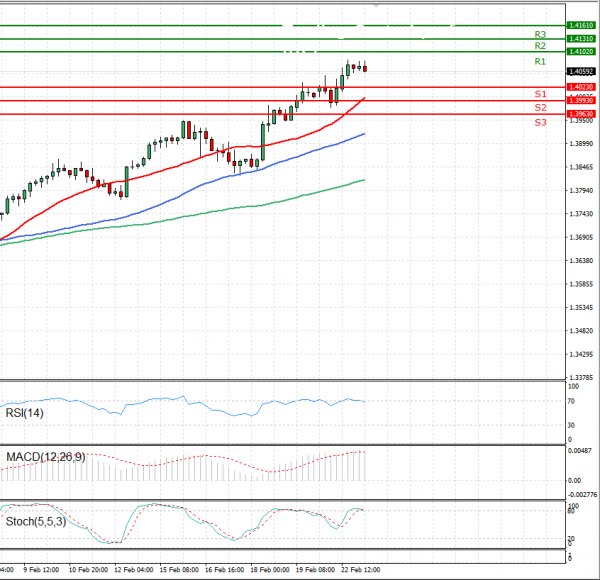
Task: Click the 22 Feb 12:00 time label
Action: click(360, 570)
